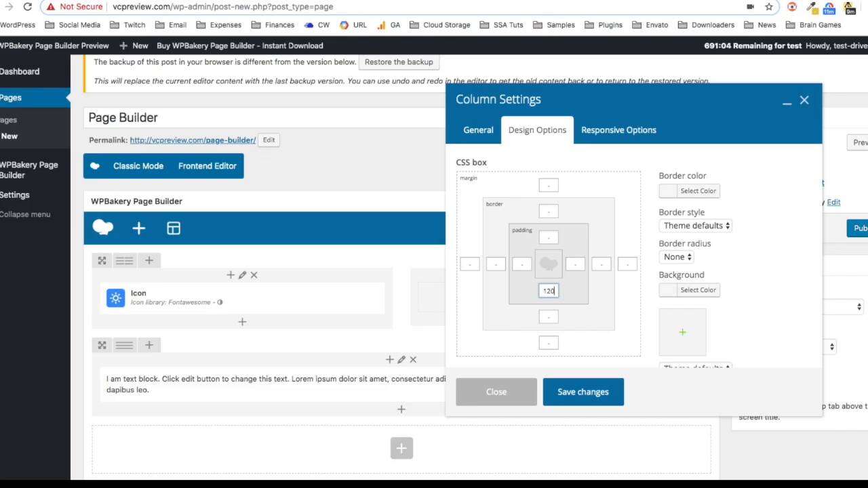Open Buy WPBakery Page Builder link in admin bar
The width and height of the screenshot is (868, 488).
click(240, 45)
